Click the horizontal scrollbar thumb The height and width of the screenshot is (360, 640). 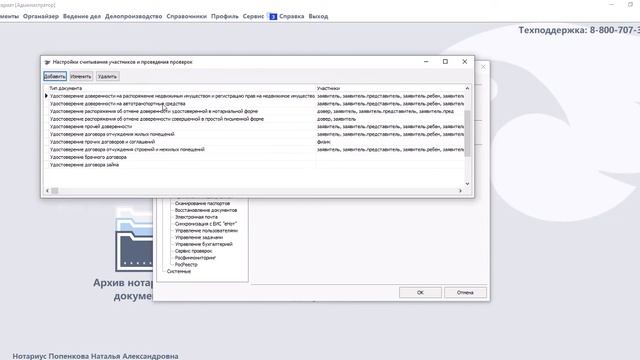pyautogui.click(x=55, y=191)
